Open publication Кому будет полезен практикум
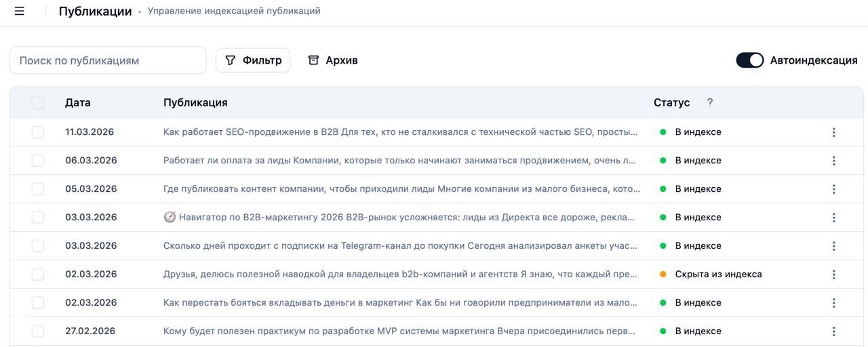The width and height of the screenshot is (868, 347). click(x=399, y=331)
